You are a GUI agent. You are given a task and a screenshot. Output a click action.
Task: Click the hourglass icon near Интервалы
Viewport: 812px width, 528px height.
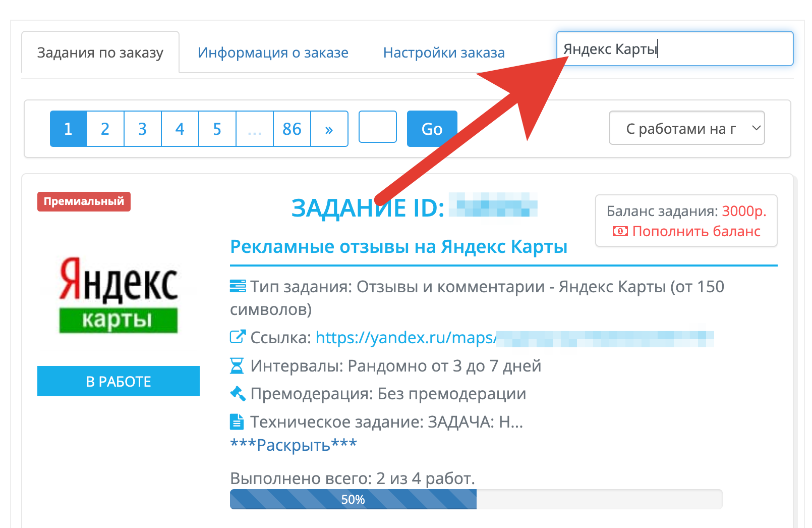click(x=237, y=365)
